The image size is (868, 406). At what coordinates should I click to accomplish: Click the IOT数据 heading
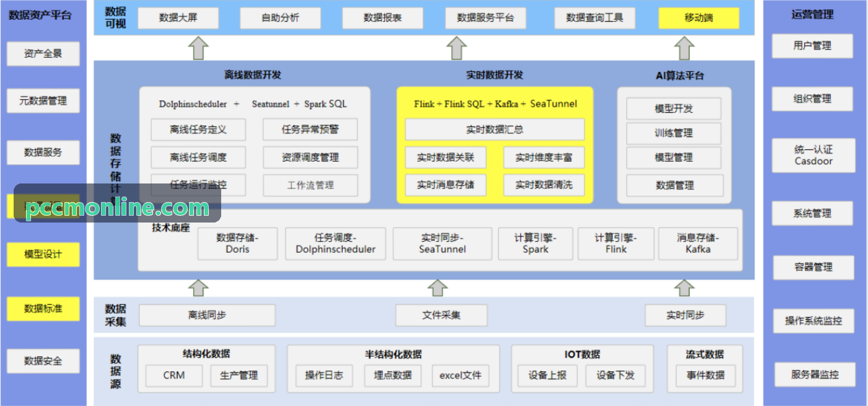click(582, 354)
